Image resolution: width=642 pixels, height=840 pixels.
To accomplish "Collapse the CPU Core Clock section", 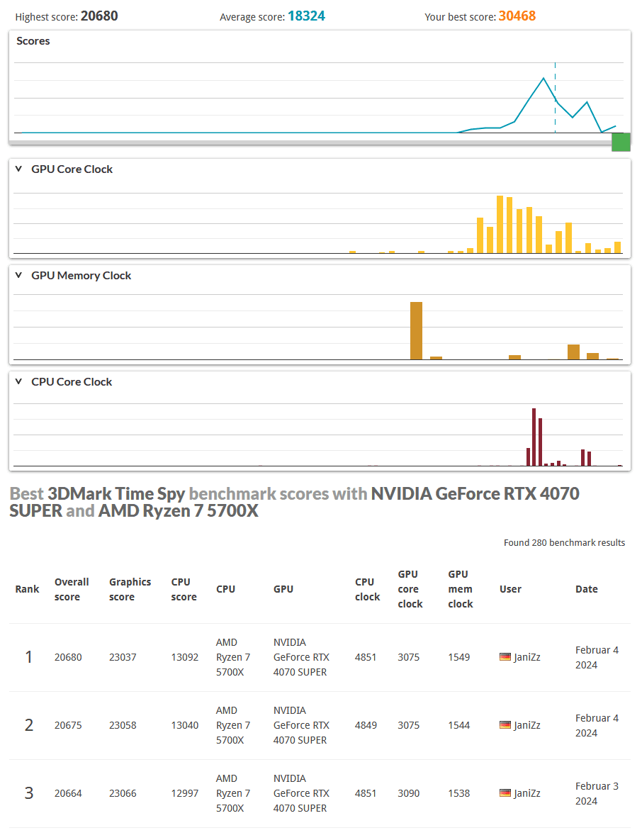I will click(18, 381).
